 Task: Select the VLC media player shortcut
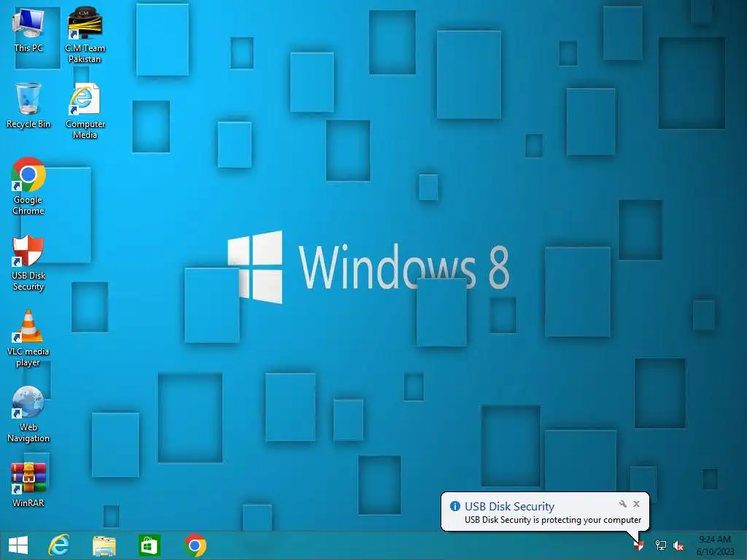28,338
